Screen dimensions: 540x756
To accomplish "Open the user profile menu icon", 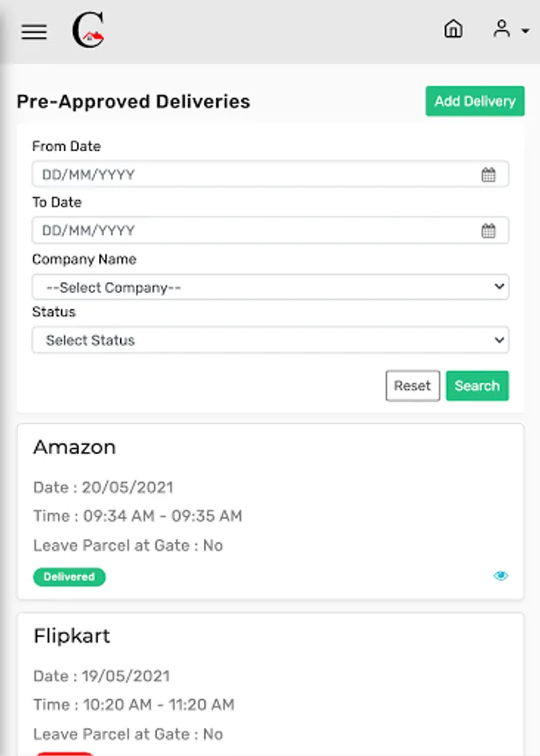I will click(x=501, y=29).
